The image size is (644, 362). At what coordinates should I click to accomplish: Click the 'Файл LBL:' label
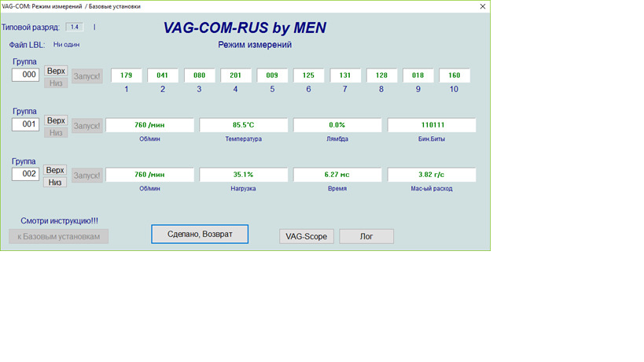tap(27, 45)
